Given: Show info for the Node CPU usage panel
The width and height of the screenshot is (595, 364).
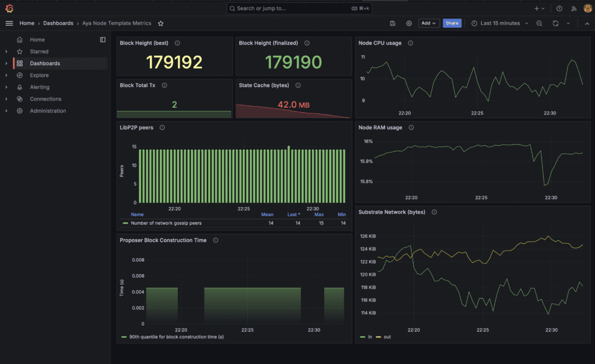Looking at the screenshot, I should tap(411, 43).
